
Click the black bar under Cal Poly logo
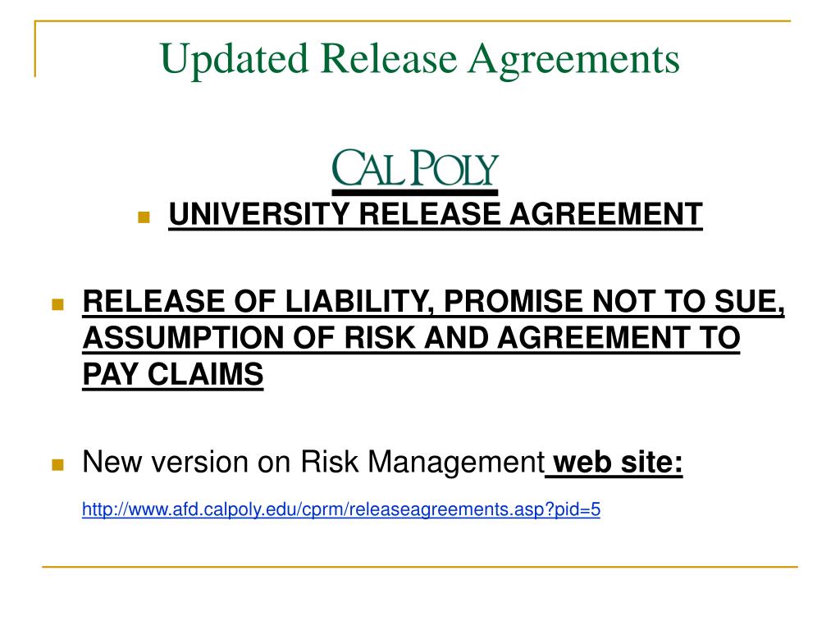415,192
